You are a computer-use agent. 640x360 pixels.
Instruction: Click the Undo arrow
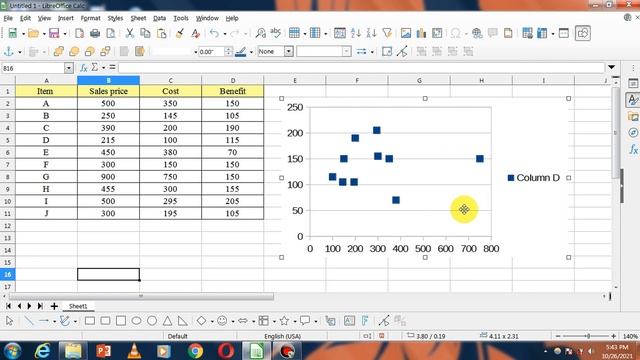(x=214, y=33)
